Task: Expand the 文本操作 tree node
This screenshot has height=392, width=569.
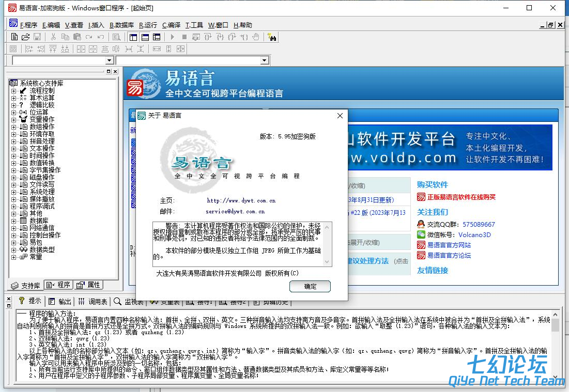Action: [13, 149]
